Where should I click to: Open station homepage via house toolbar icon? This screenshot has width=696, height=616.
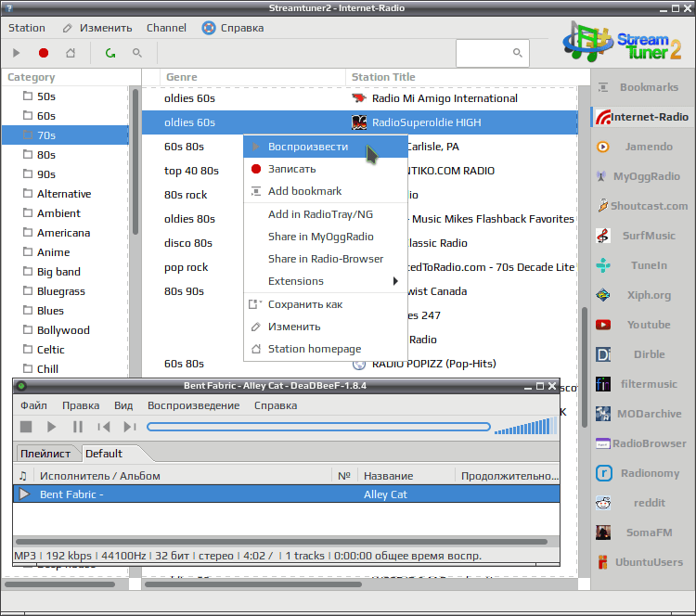pos(71,53)
